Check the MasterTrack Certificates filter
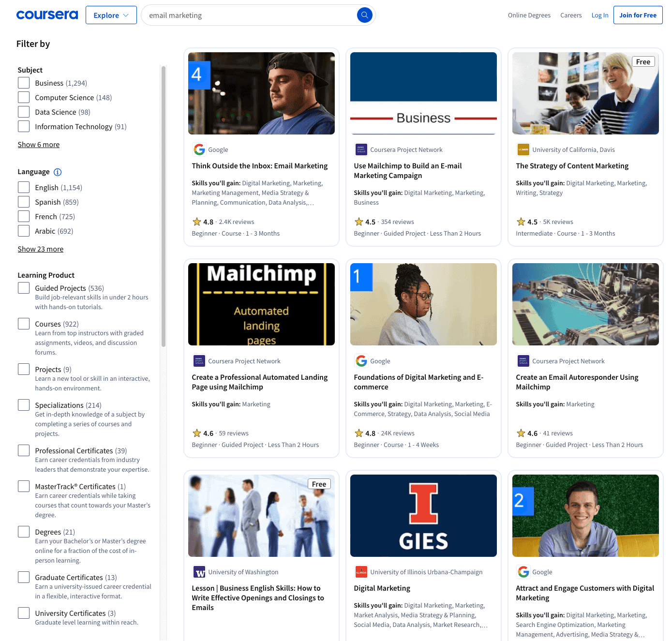This screenshot has width=672, height=641. tap(24, 486)
